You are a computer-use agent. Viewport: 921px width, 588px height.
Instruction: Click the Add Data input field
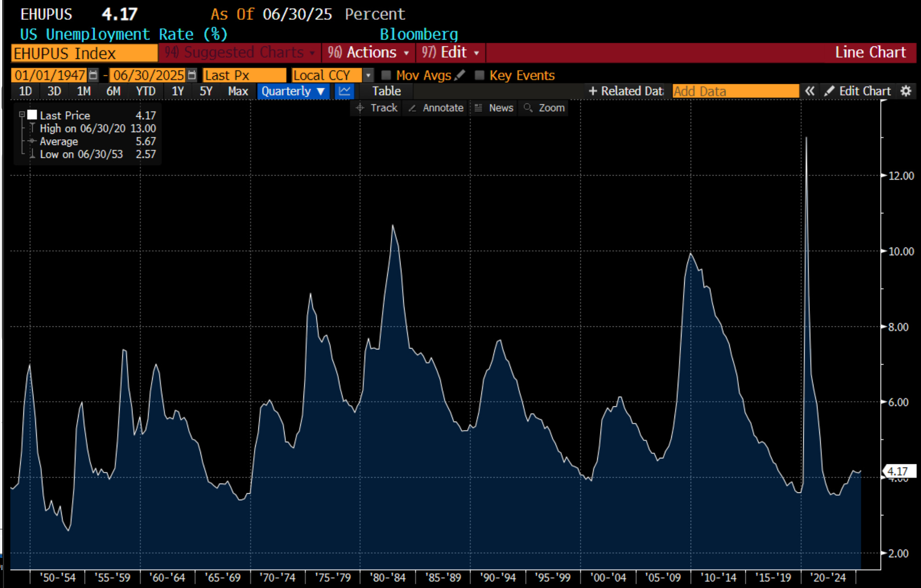point(735,91)
